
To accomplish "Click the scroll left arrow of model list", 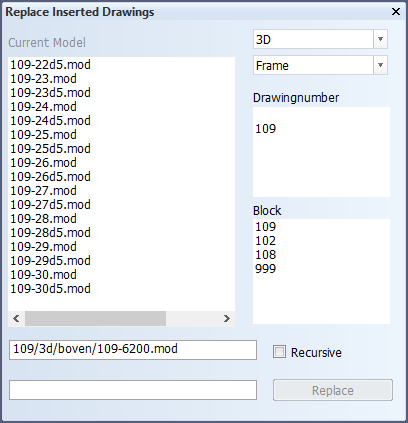I will pos(16,318).
